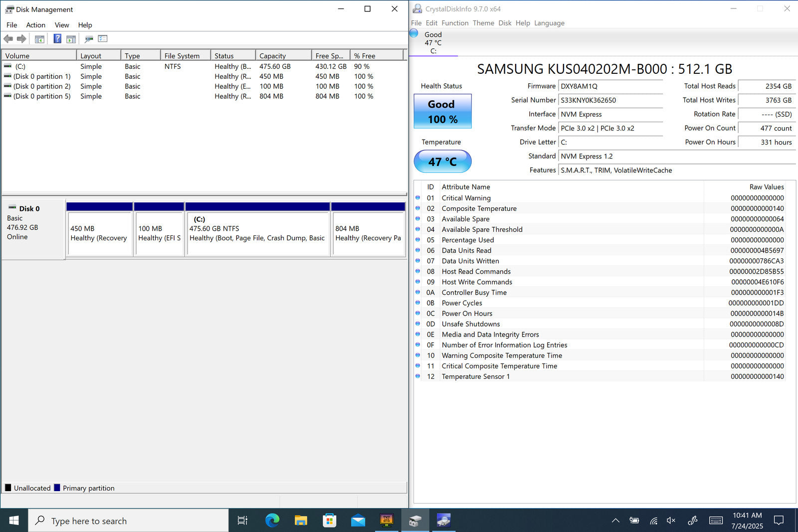The width and height of the screenshot is (798, 532).
Task: Click the Rescan Disks magnifier toolbar icon
Action: tap(89, 39)
